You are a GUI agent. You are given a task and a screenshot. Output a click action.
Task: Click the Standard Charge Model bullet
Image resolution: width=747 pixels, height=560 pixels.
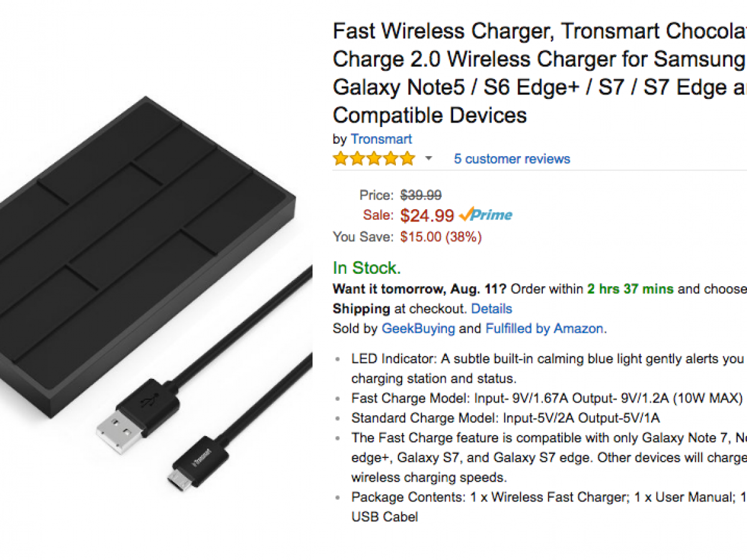(x=505, y=418)
